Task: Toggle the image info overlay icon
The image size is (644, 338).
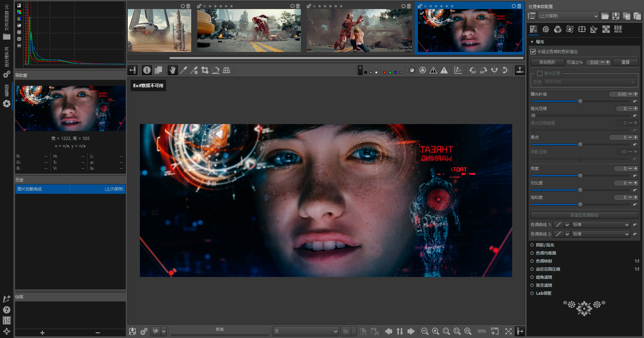Action: [x=147, y=70]
